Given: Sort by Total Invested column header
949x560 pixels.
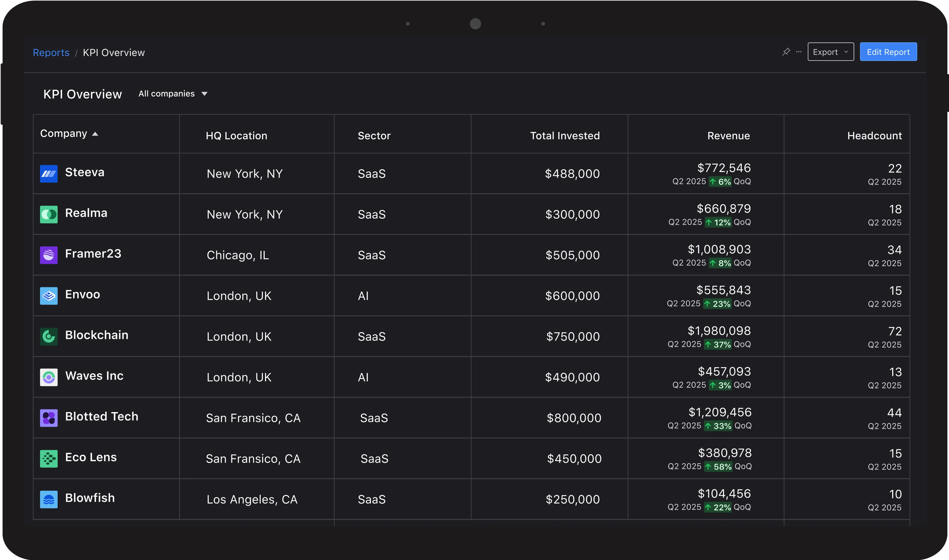Looking at the screenshot, I should point(564,135).
